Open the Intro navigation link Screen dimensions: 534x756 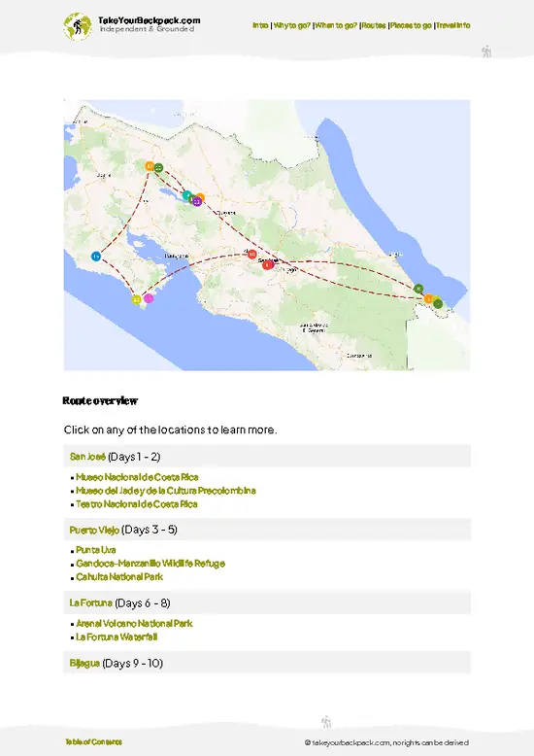coord(260,25)
